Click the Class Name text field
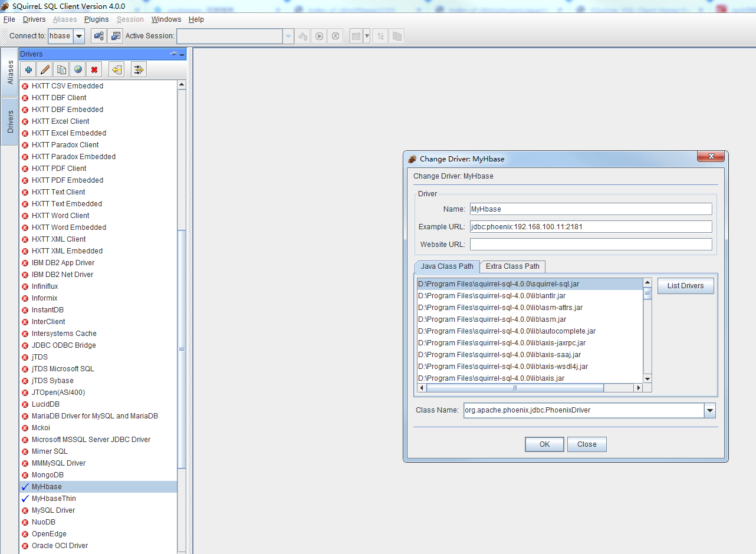 click(583, 410)
